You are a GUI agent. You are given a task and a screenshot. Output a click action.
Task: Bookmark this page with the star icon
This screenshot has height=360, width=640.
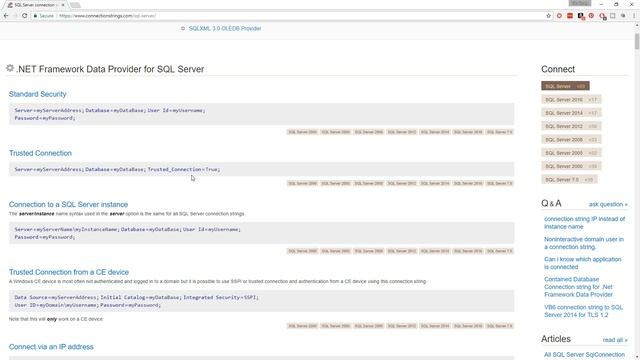pos(548,16)
